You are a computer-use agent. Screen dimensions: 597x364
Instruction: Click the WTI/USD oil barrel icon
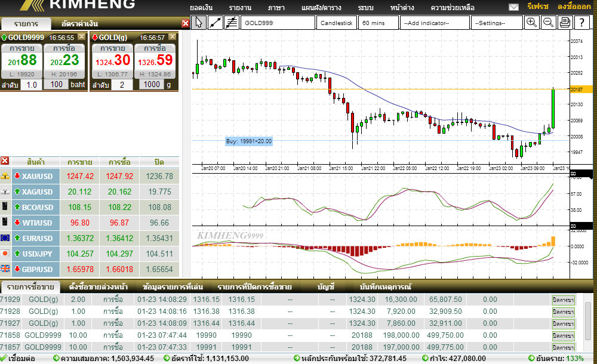[5, 222]
